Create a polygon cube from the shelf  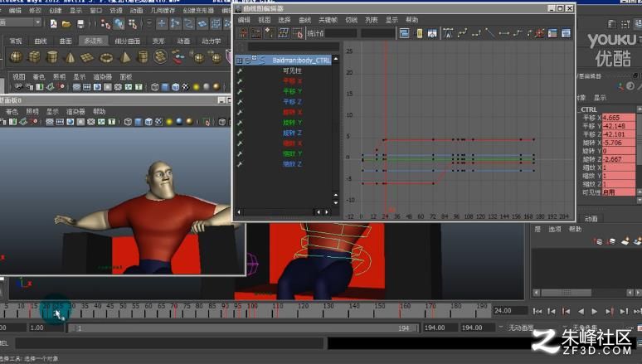pyautogui.click(x=34, y=57)
